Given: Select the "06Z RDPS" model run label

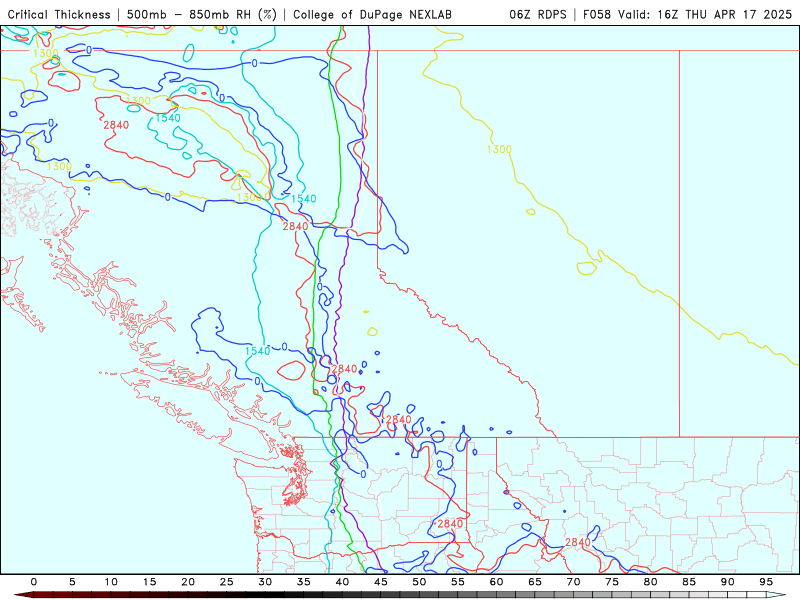Looking at the screenshot, I should [x=538, y=14].
